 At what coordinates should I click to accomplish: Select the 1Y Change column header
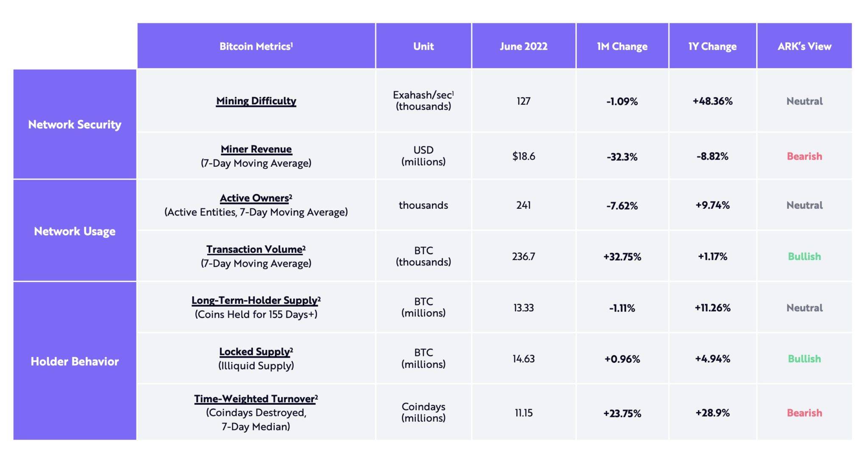tap(712, 46)
